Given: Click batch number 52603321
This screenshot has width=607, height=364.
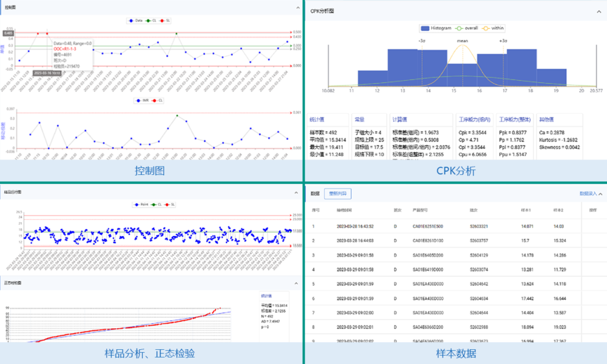Looking at the screenshot, I should coord(479,226).
